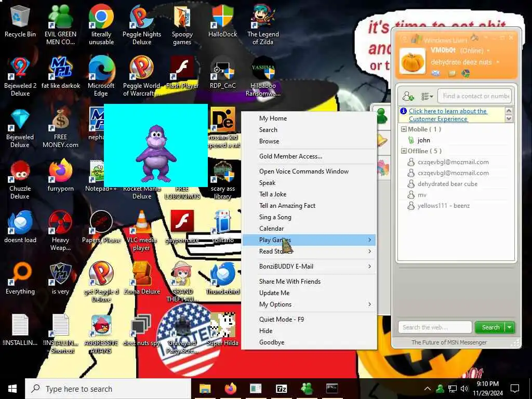
Task: Select Tell an Amazing Fact entry
Action: coord(287,206)
